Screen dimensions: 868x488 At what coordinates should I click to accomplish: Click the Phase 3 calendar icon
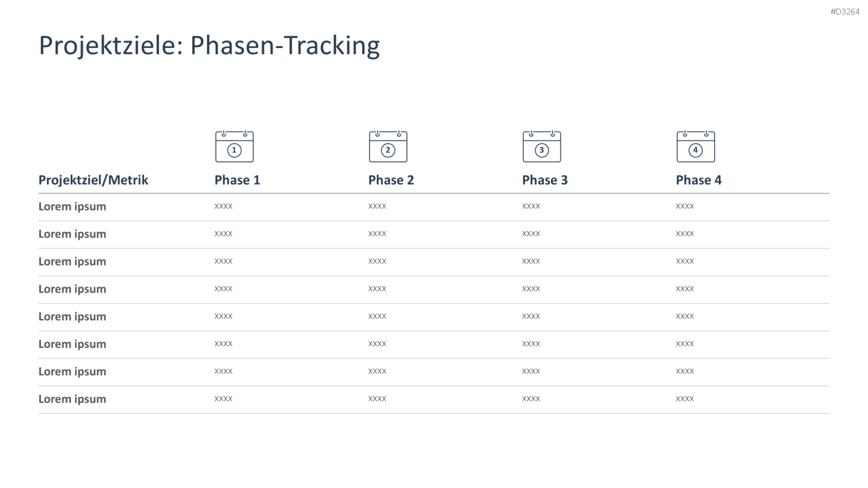(542, 146)
